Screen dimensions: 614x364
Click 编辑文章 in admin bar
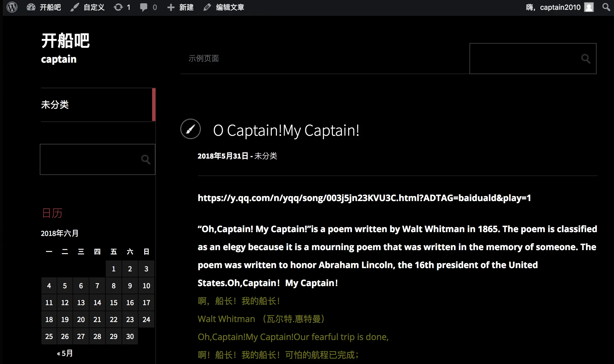click(x=224, y=7)
